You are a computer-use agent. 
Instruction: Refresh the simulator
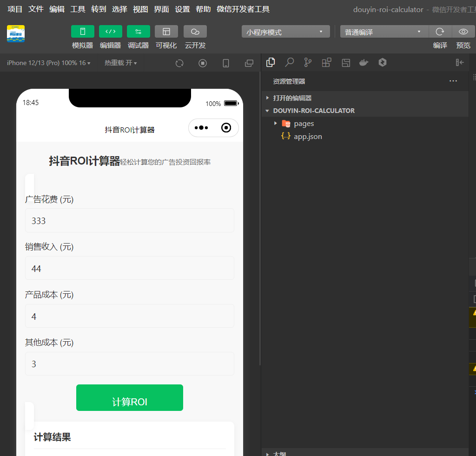click(179, 63)
